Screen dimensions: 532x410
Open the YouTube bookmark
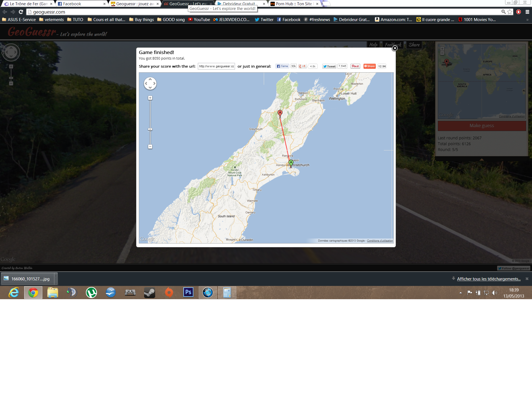pos(199,20)
